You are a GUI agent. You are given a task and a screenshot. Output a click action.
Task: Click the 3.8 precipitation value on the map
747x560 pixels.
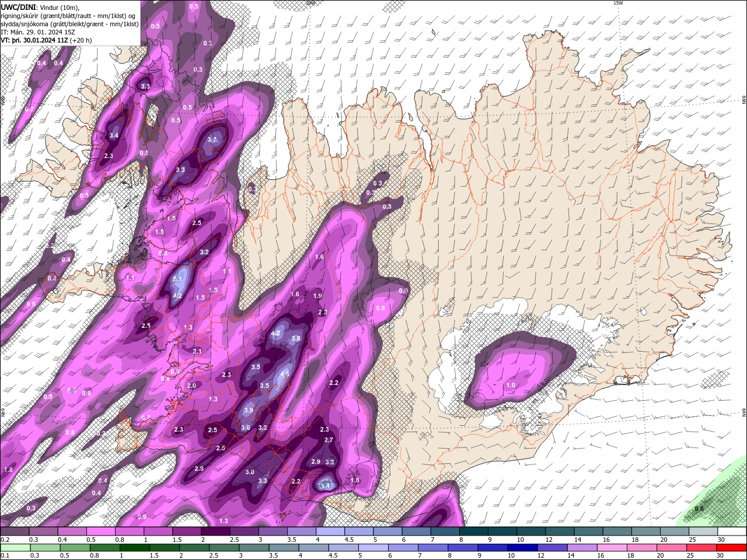point(296,338)
